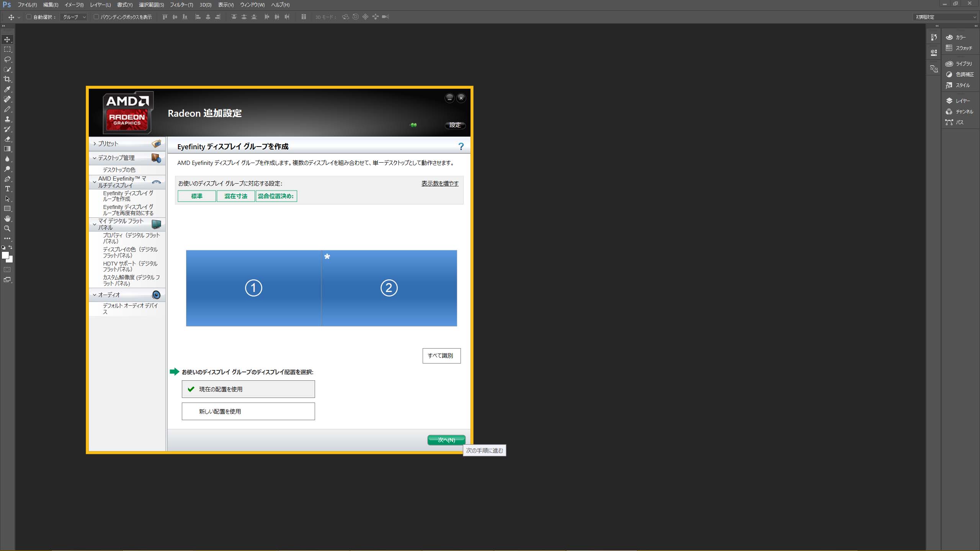Select the History Brush tool
The height and width of the screenshot is (551, 980).
coord(7,129)
